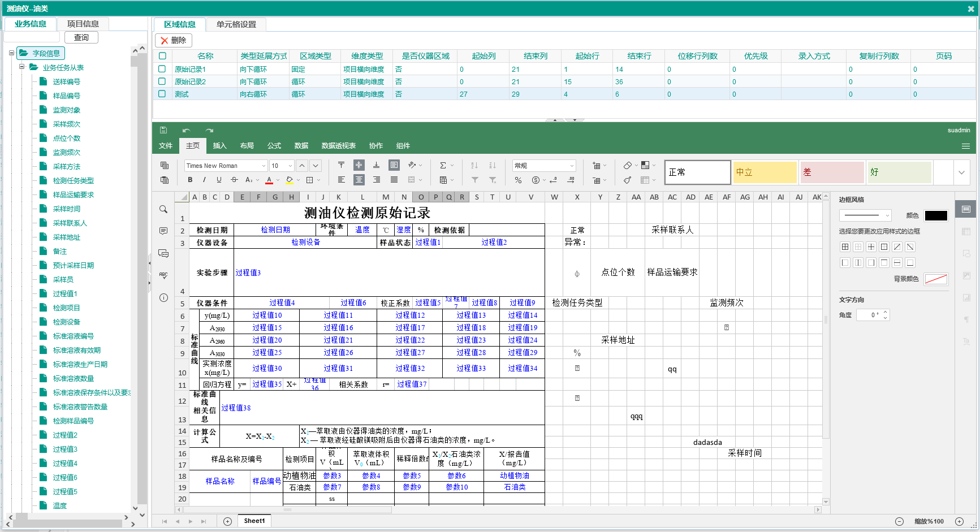Open the comments icon in left editor sidebar

tap(163, 231)
